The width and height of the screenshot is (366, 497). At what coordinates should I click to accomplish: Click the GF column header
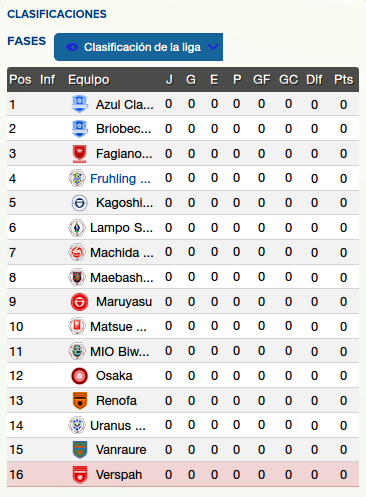[x=262, y=80]
